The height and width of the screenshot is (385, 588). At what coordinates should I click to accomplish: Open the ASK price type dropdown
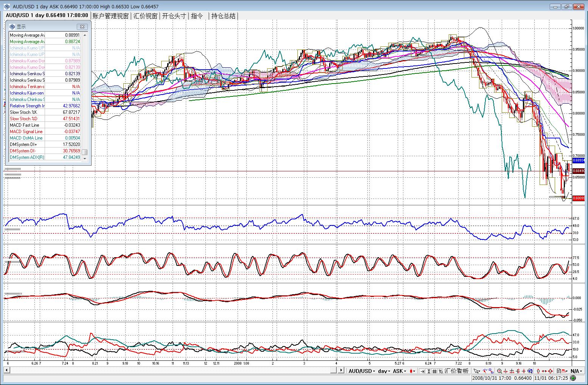point(400,371)
